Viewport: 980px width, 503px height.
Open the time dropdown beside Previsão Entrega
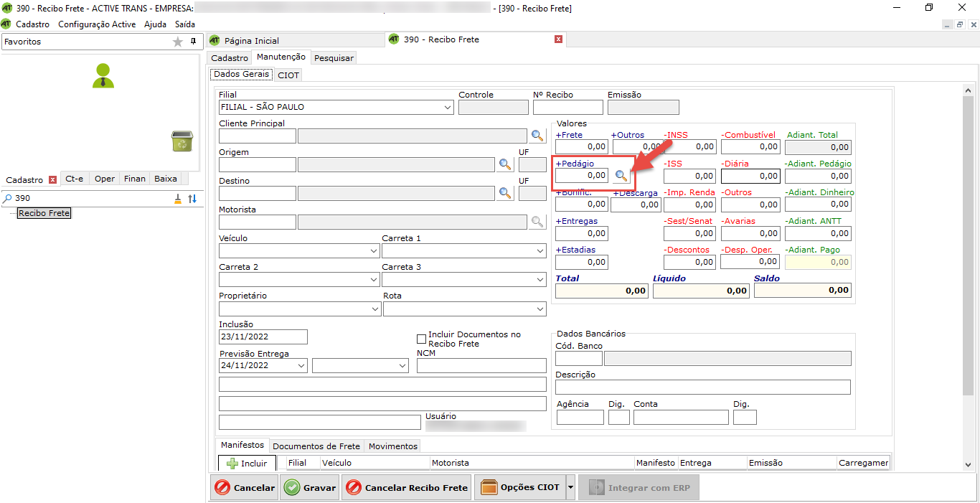click(402, 365)
